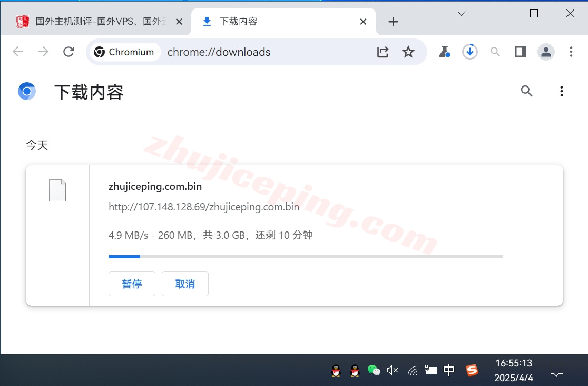Click the Chromium site info chip
The image size is (588, 386).
(124, 52)
